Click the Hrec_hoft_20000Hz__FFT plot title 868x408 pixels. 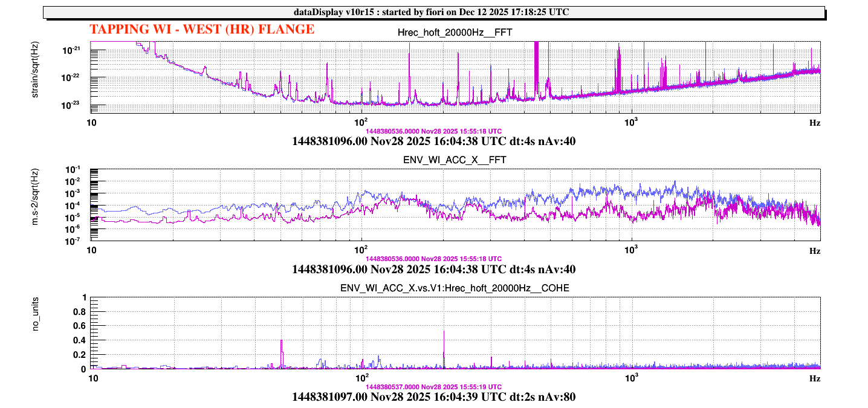point(455,33)
